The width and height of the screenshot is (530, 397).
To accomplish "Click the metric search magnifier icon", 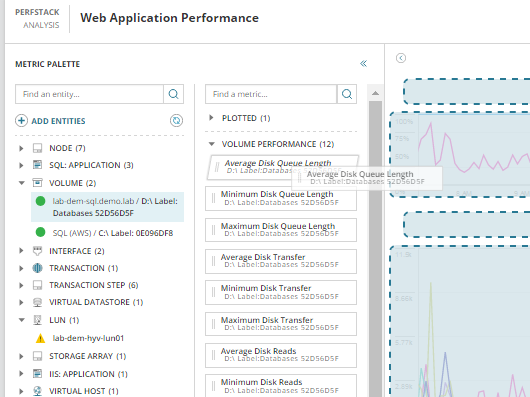I will [x=347, y=94].
